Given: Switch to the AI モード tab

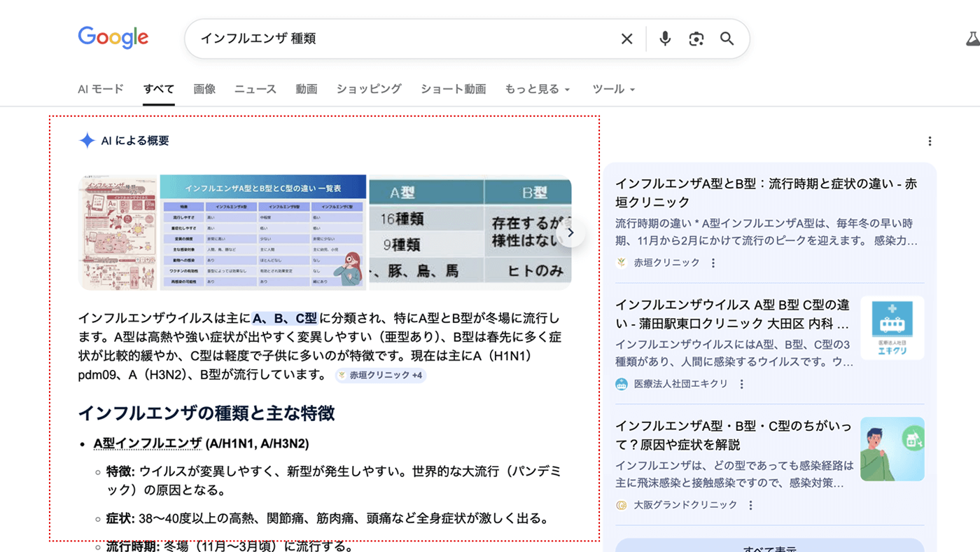Looking at the screenshot, I should coord(100,89).
